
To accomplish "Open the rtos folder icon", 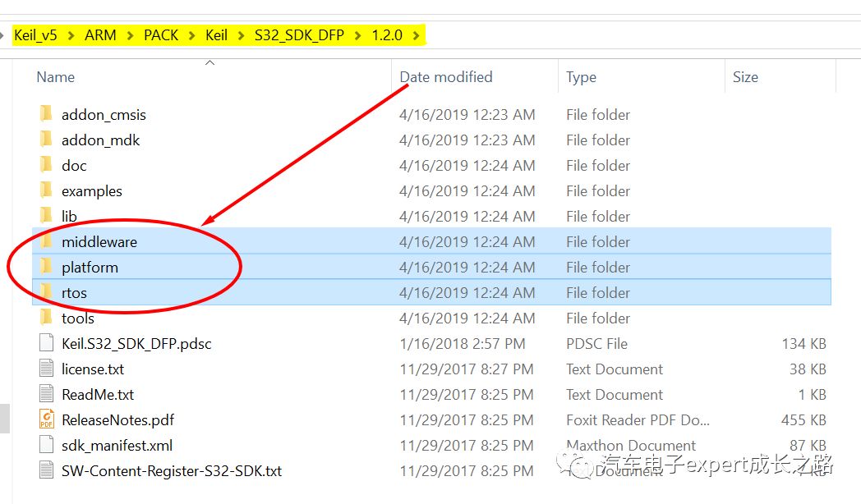I will tap(47, 292).
